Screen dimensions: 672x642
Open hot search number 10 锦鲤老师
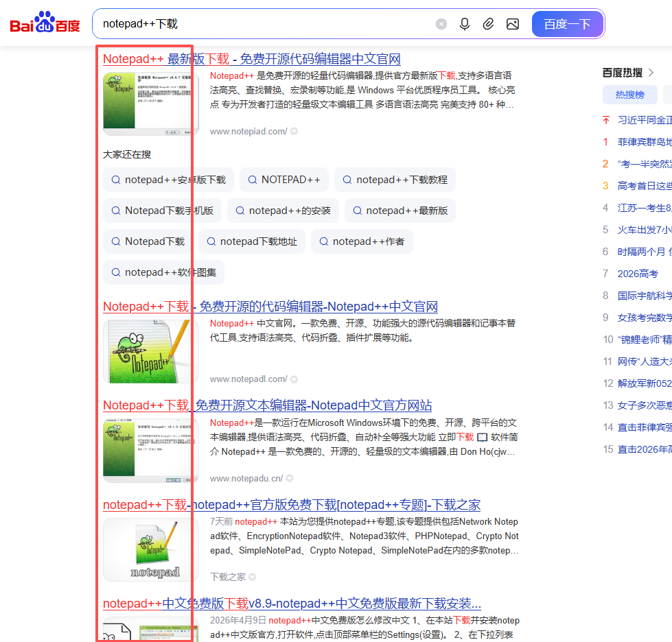click(x=645, y=340)
